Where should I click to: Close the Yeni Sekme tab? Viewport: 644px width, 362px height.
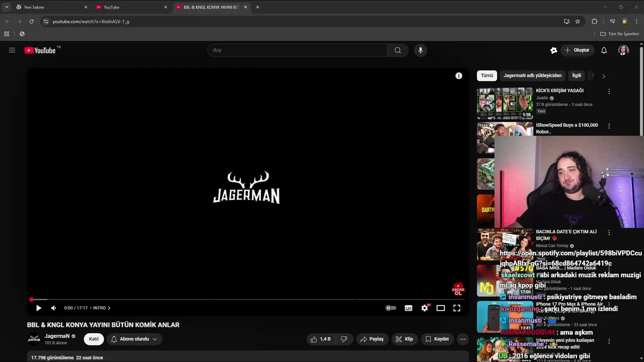click(86, 7)
